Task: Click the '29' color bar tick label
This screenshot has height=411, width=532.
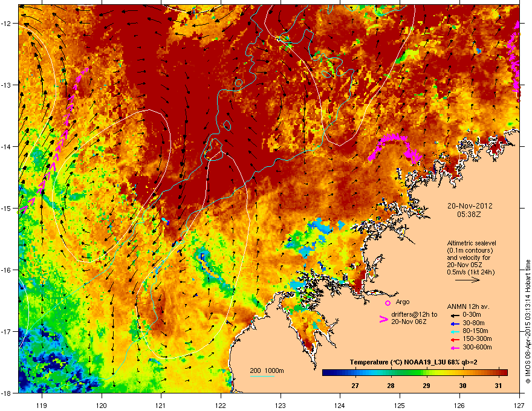Action: (426, 386)
